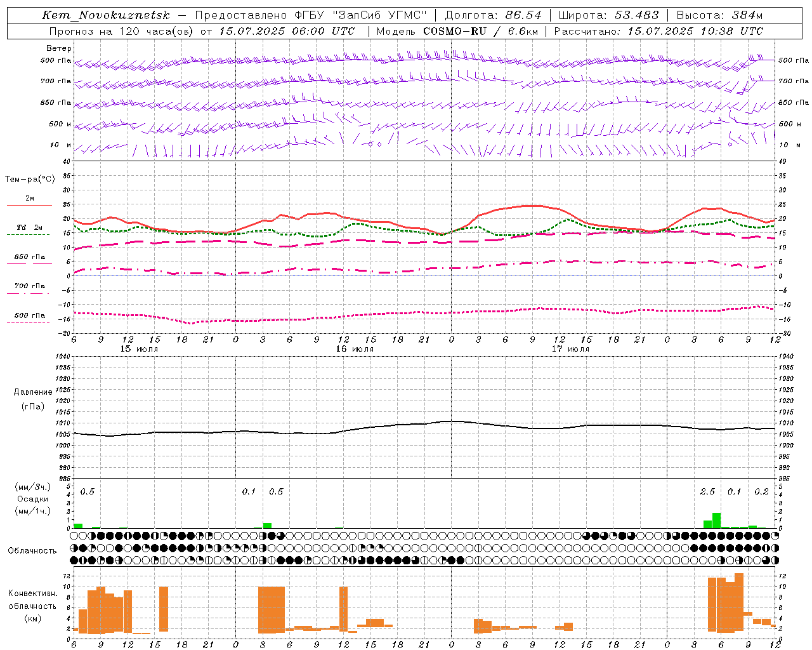Click the '(мм/1ч.)' precipitation unit label

33,511
